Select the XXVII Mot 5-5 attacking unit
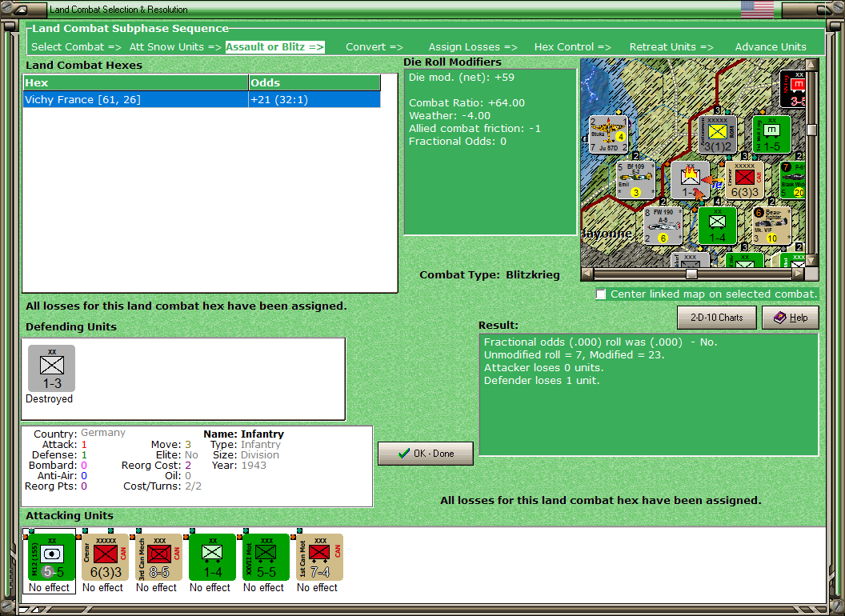 tap(266, 557)
